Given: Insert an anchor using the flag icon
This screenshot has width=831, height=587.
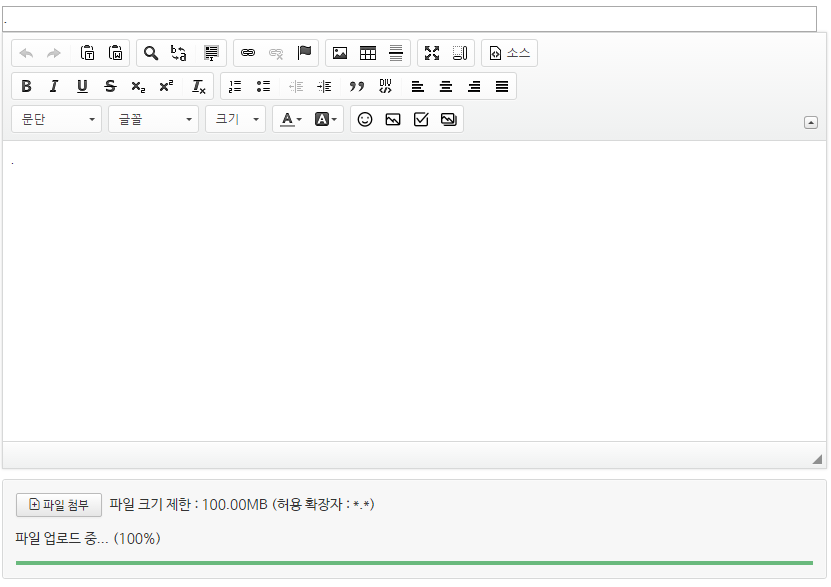Looking at the screenshot, I should click(304, 53).
